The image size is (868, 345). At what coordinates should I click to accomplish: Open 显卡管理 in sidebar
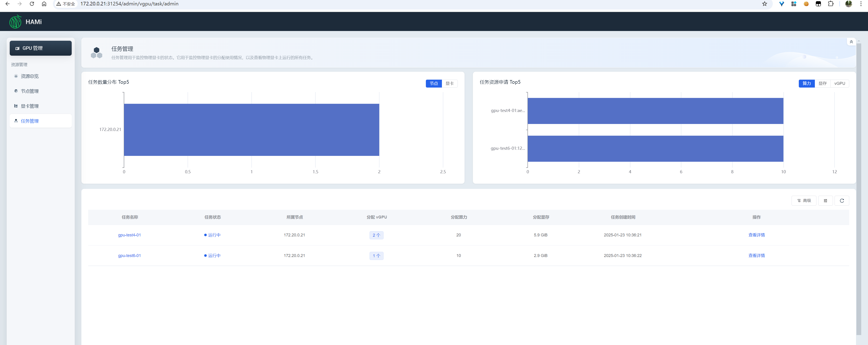click(x=30, y=106)
